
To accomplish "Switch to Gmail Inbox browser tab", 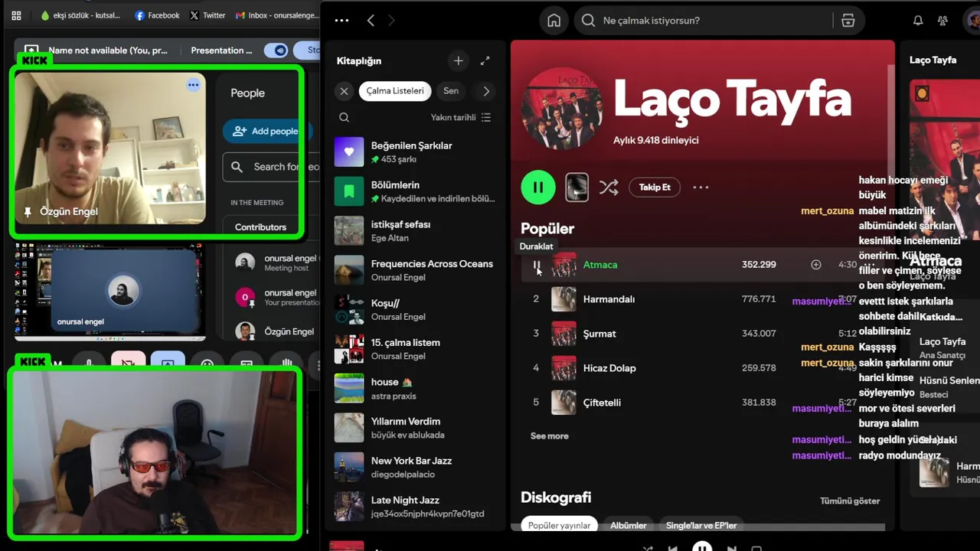I will click(276, 15).
